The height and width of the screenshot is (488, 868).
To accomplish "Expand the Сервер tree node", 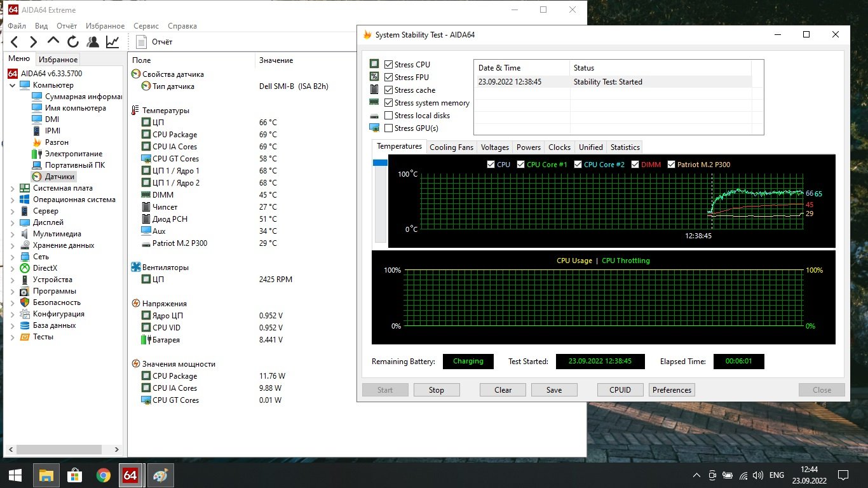I will (x=12, y=211).
